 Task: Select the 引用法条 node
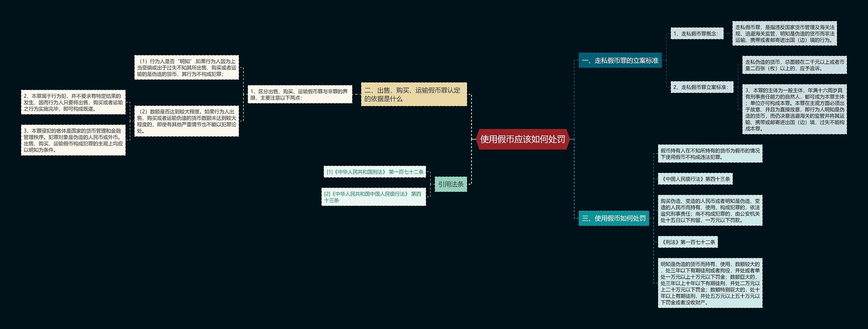click(451, 184)
